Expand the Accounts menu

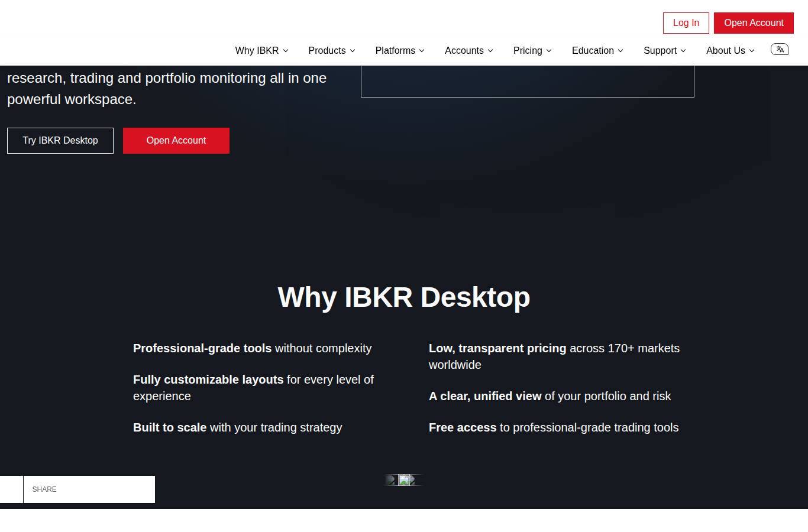[x=468, y=51]
